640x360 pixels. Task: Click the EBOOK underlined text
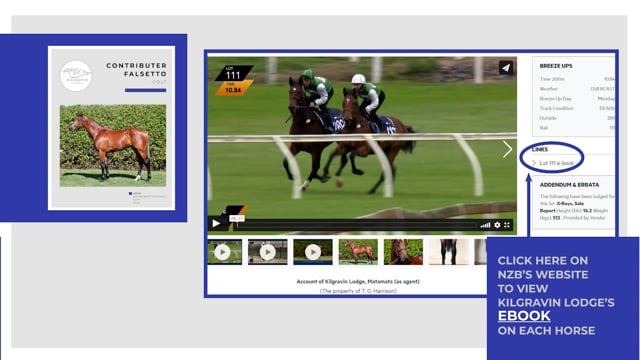point(524,316)
